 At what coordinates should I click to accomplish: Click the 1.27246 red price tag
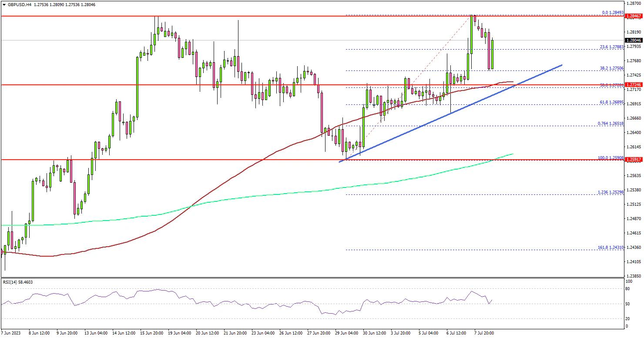(633, 85)
